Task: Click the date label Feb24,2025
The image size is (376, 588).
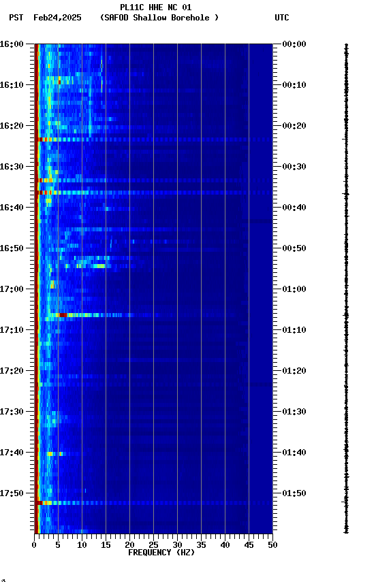Action: pos(57,18)
